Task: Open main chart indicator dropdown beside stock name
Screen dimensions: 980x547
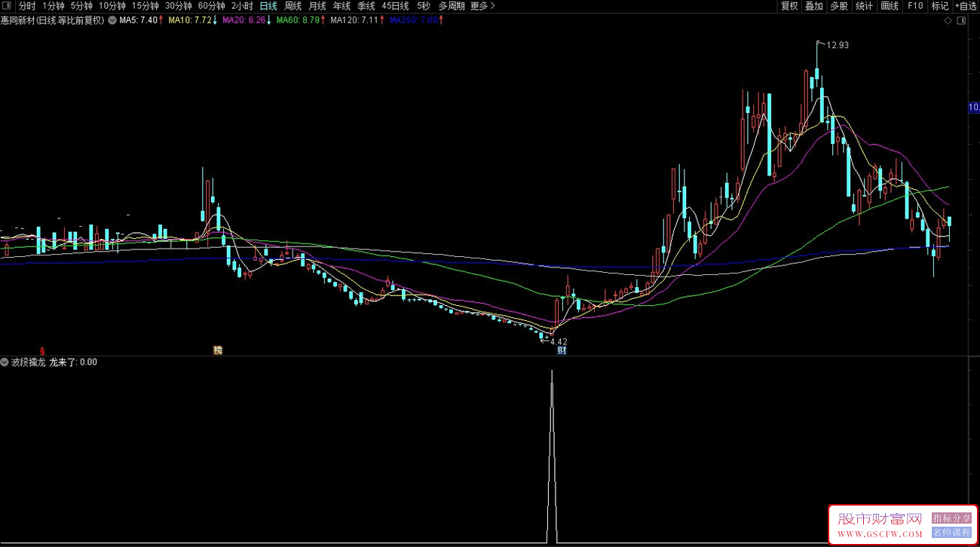Action: 112,20
